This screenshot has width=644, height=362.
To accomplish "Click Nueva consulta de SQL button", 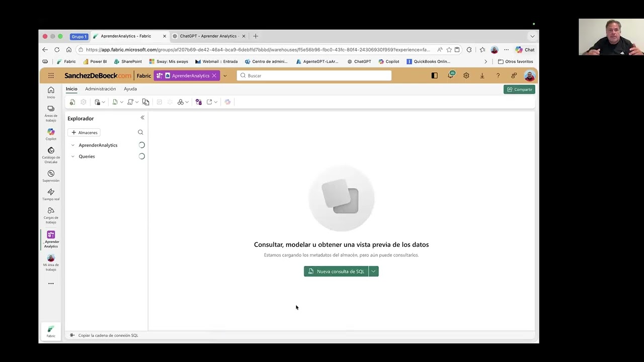I will 336,271.
